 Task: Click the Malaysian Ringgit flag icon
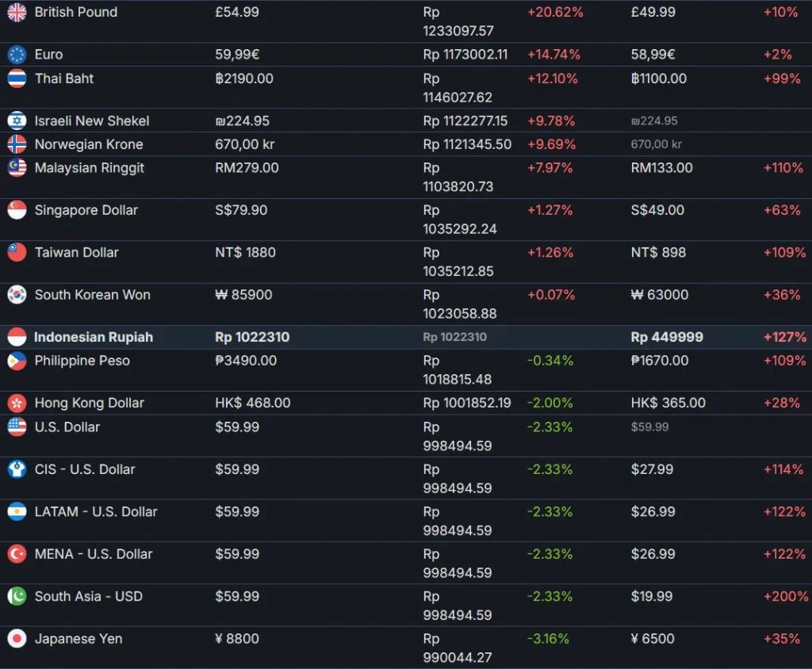(17, 168)
